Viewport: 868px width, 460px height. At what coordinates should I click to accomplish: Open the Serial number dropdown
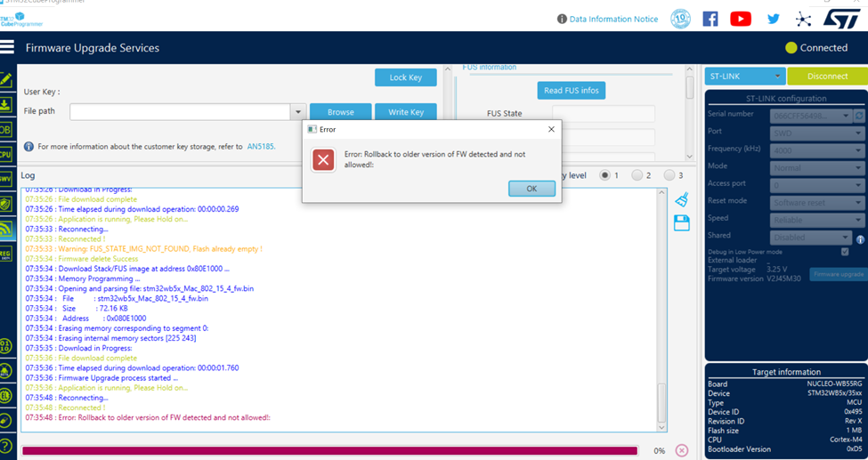pyautogui.click(x=811, y=116)
